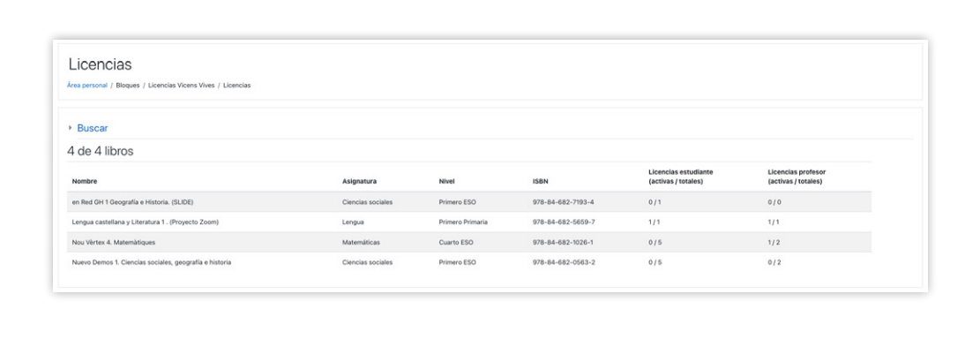The image size is (980, 339).
Task: Click the 'Primero Primaria' level cell
Action: pyautogui.click(x=463, y=222)
